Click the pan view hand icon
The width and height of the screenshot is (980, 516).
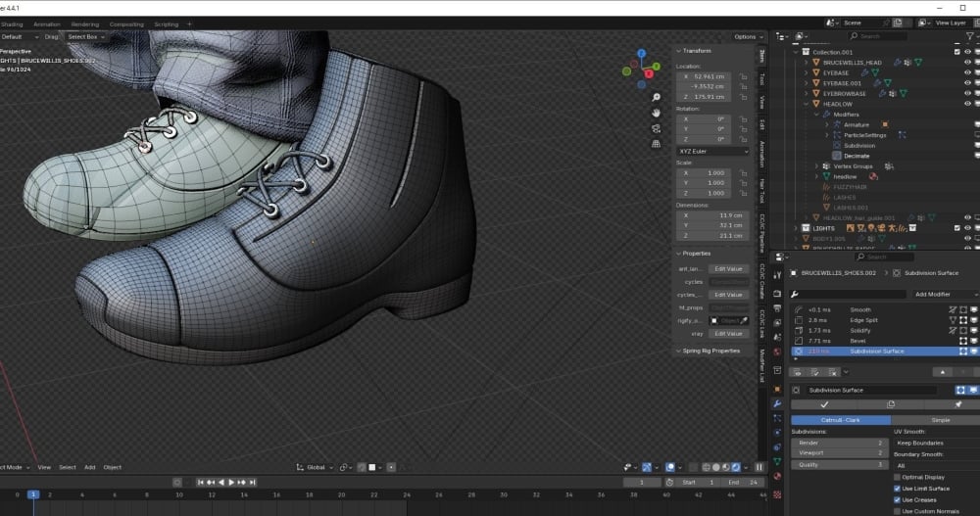656,112
